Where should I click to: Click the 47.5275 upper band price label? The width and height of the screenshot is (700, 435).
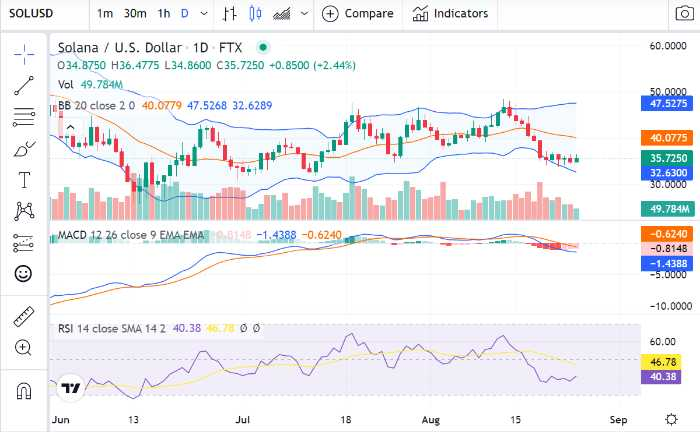pyautogui.click(x=667, y=104)
